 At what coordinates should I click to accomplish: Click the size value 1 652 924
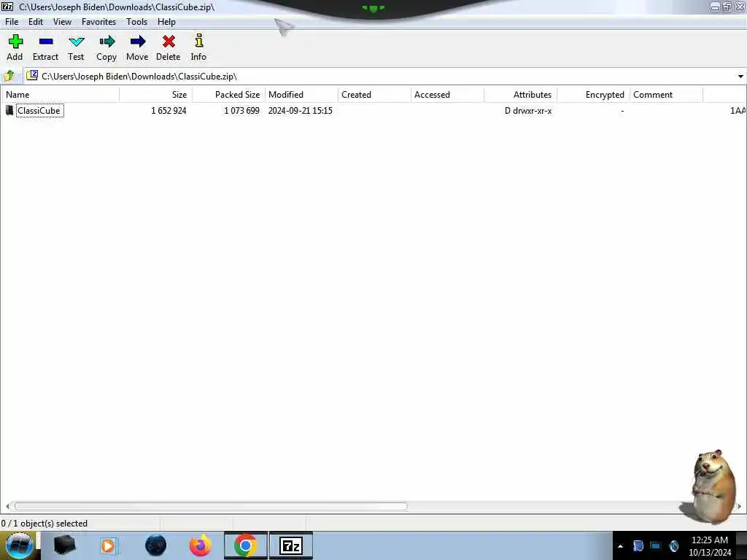tap(169, 111)
